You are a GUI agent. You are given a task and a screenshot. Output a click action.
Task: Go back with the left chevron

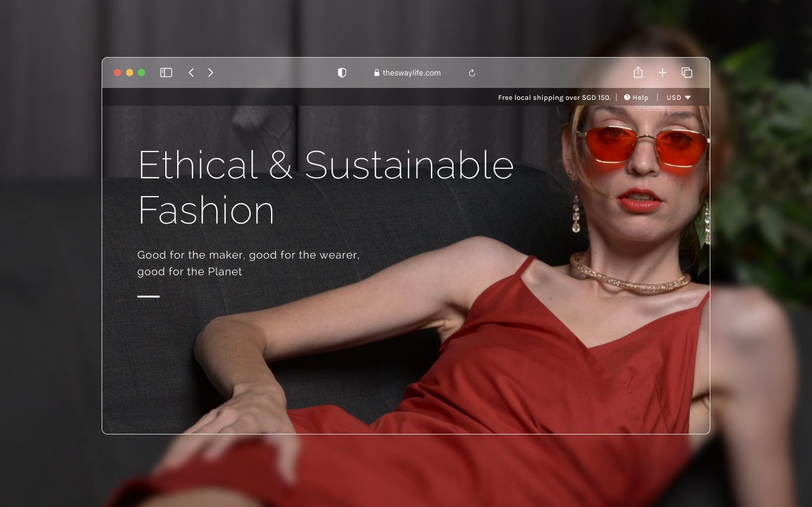click(x=191, y=73)
